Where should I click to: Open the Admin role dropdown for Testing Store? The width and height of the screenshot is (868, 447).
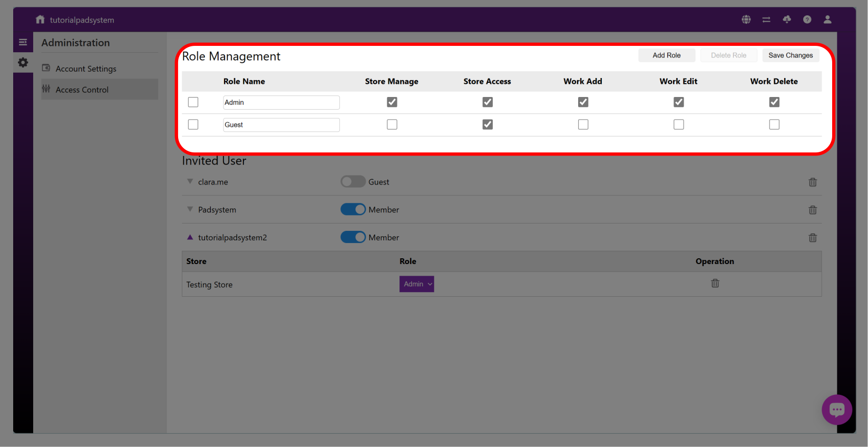coord(417,284)
